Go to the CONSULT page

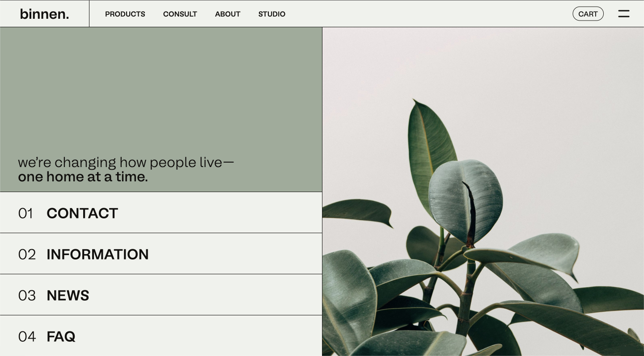[180, 14]
